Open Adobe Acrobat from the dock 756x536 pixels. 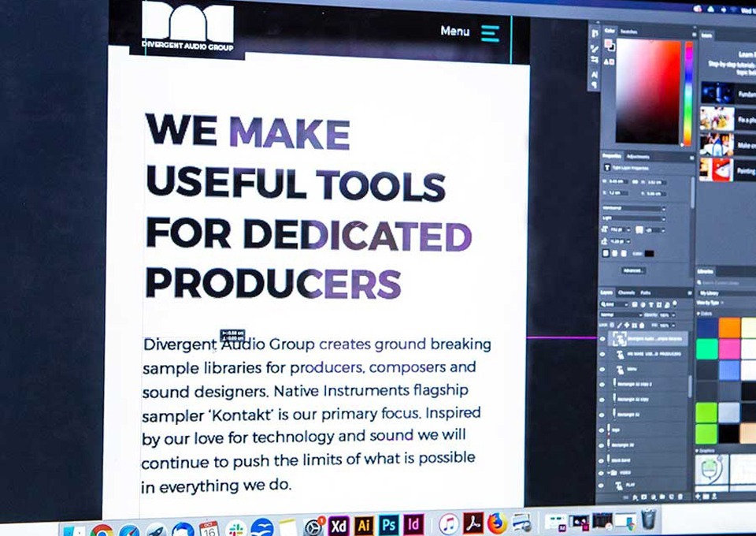point(473,523)
